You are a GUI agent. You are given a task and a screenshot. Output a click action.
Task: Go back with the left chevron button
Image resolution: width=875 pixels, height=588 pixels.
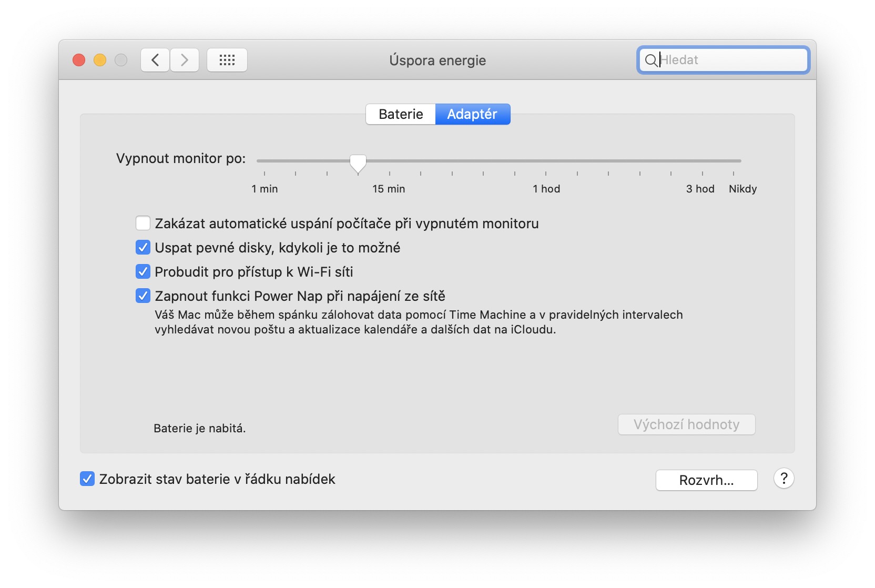(155, 60)
